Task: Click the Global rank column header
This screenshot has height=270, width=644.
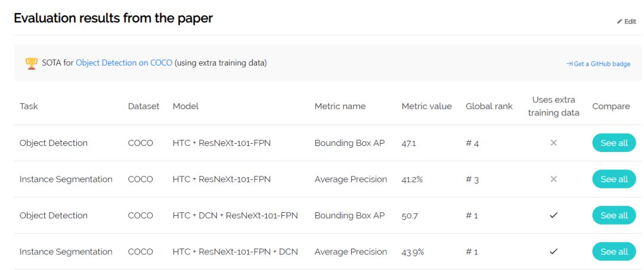Action: tap(489, 107)
